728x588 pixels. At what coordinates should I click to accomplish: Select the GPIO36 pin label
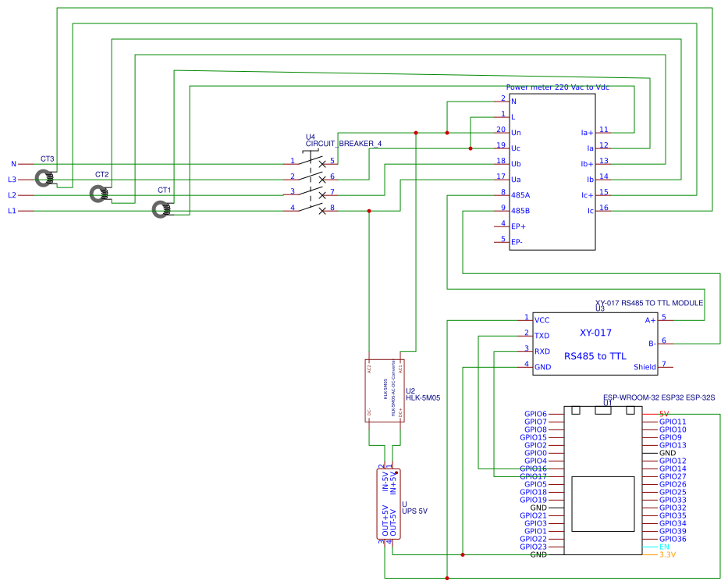pyautogui.click(x=673, y=539)
